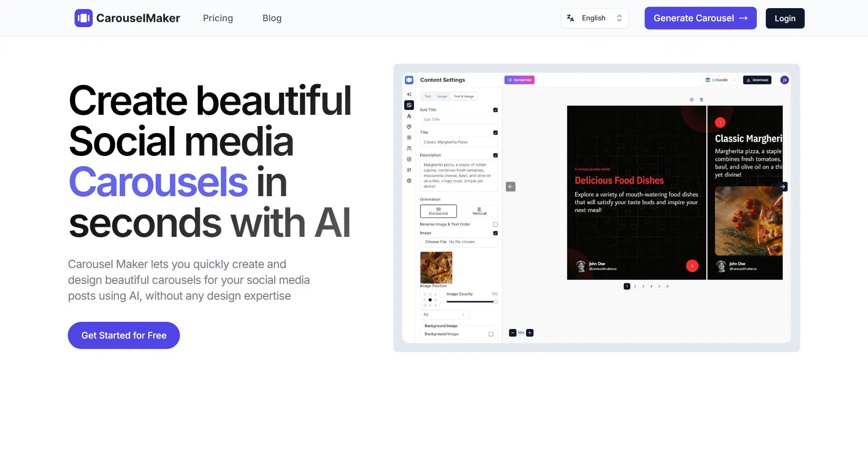
Task: Click the settings gear icon in sidebar
Action: click(409, 181)
